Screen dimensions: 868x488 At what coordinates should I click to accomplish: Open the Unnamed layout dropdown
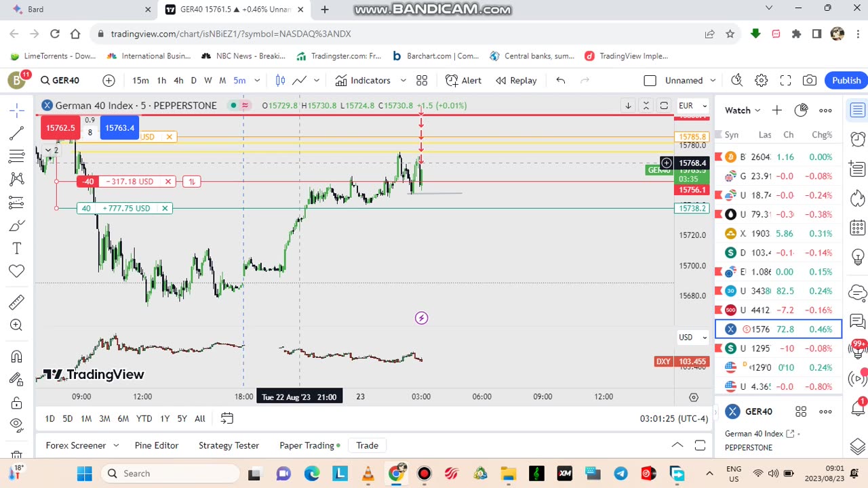coord(689,80)
